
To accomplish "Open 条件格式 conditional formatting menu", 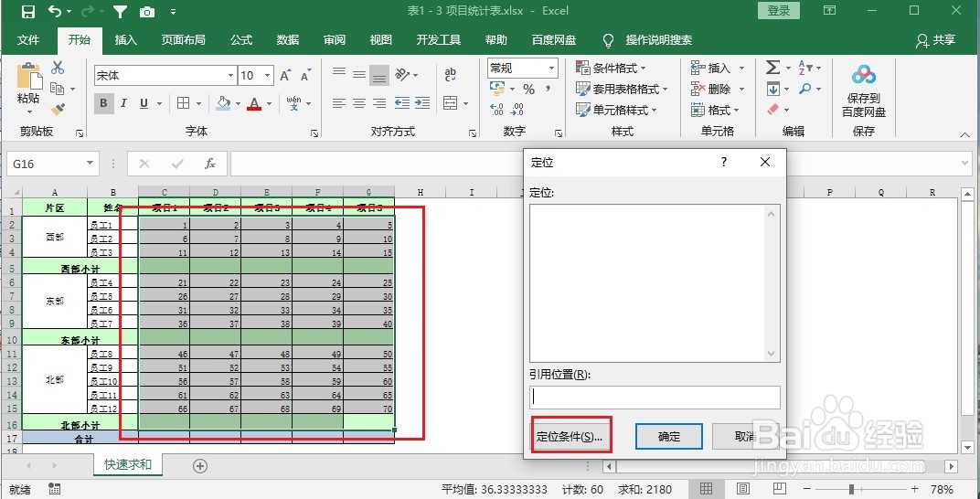I will [x=612, y=68].
